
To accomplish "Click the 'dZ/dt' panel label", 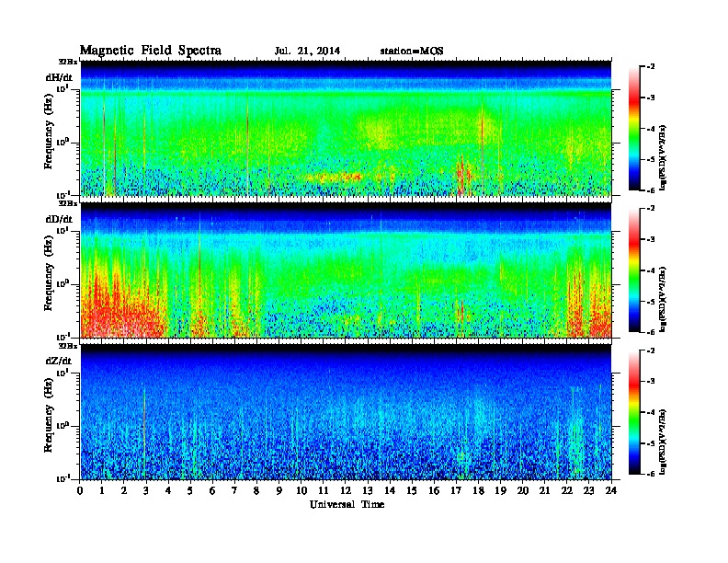I will [59, 361].
